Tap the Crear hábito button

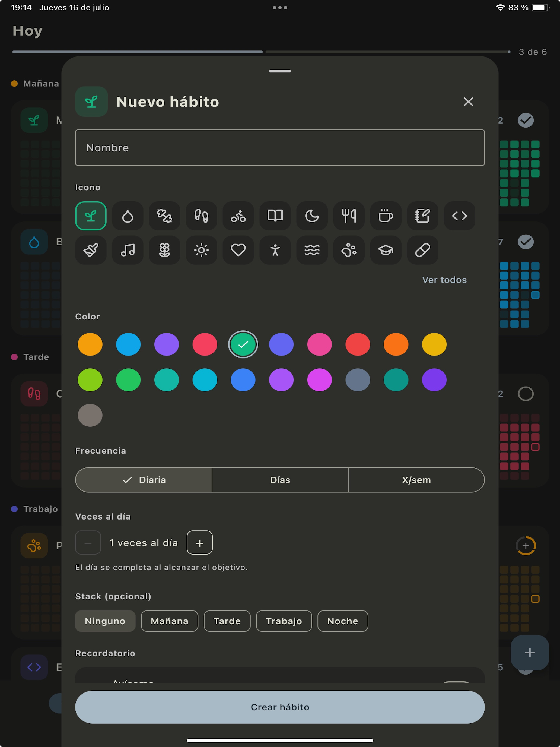coord(280,707)
